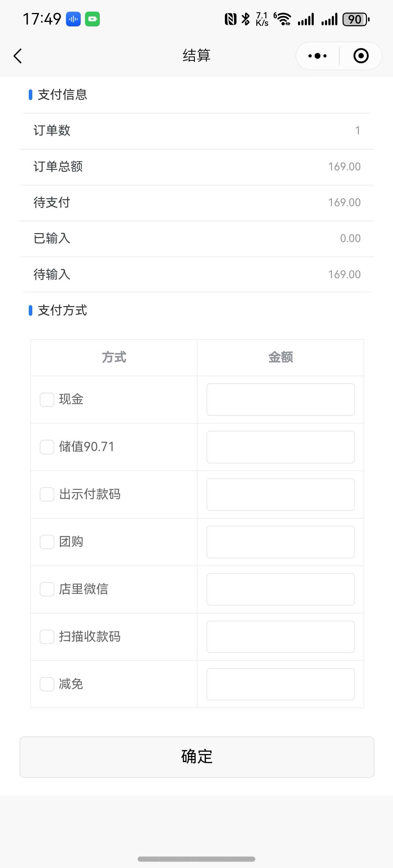393x868 pixels.
Task: Tap the 减免 amount input field
Action: point(280,684)
